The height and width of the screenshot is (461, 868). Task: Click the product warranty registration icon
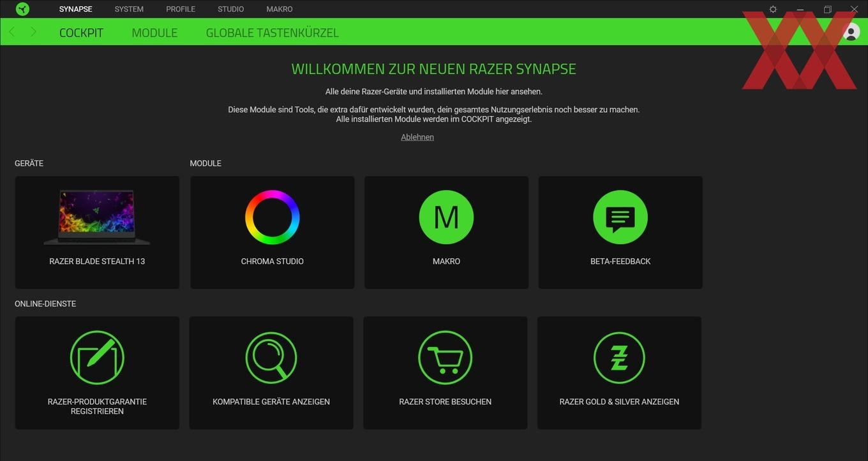pyautogui.click(x=97, y=358)
